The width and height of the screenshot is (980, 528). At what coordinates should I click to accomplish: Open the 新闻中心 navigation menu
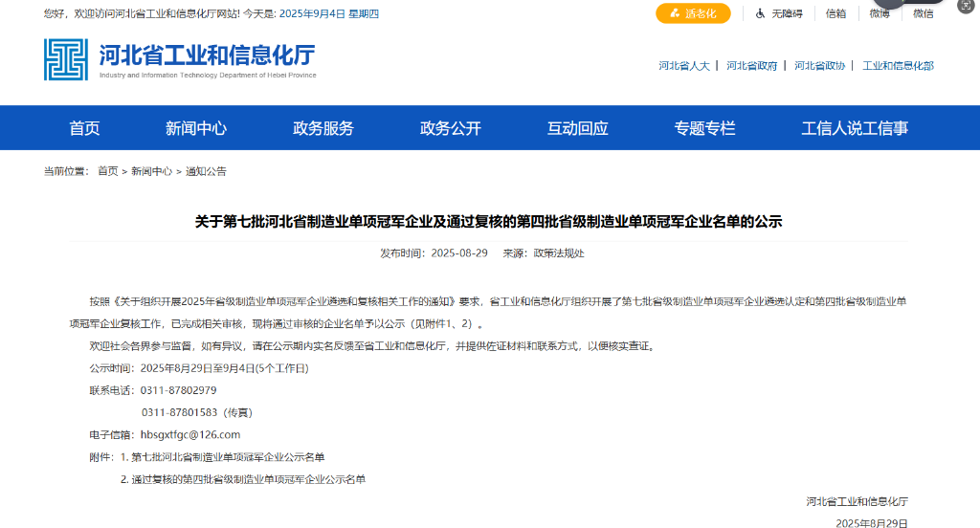click(x=196, y=128)
